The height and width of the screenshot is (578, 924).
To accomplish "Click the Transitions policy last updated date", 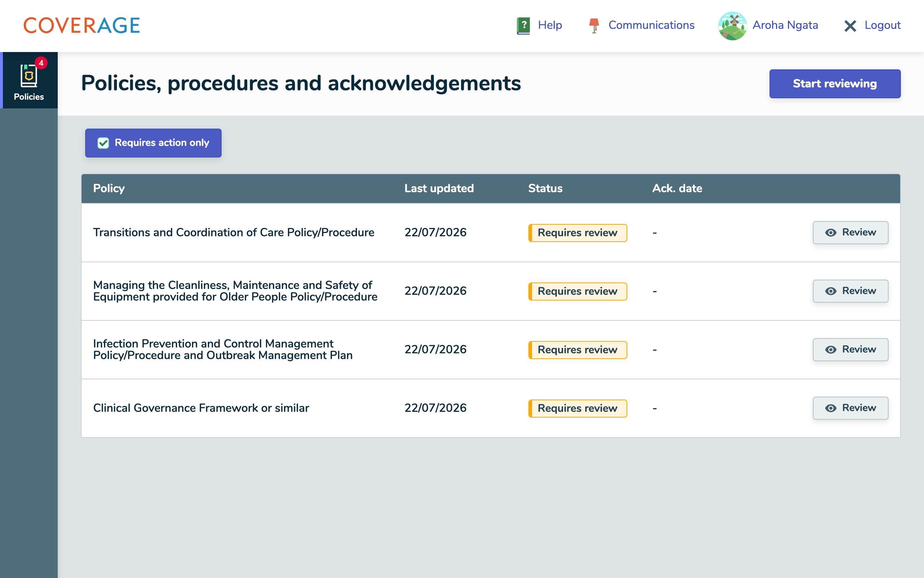I will tap(435, 232).
